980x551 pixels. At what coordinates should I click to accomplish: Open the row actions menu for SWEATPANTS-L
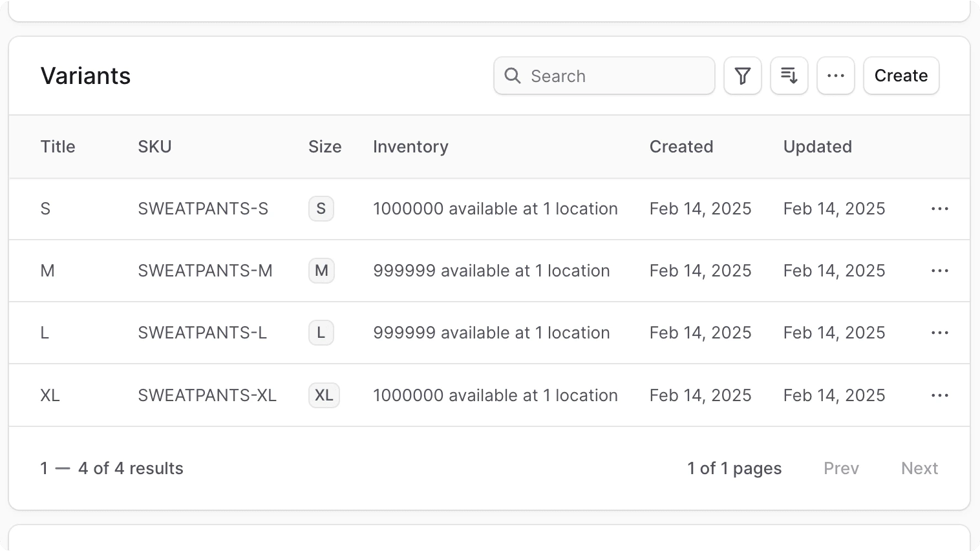coord(939,333)
